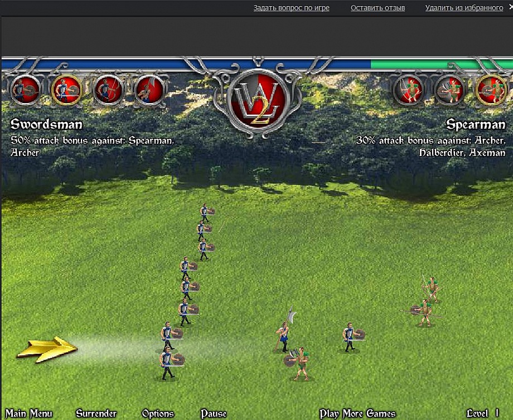513x420 pixels.
Task: Click the lone swordsman advancing ahead of the line
Action: [x=352, y=337]
